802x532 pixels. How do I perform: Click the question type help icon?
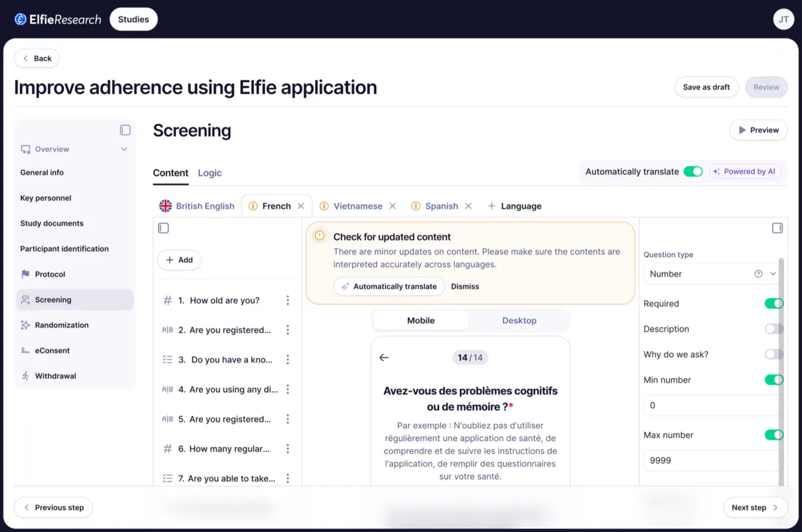[758, 274]
